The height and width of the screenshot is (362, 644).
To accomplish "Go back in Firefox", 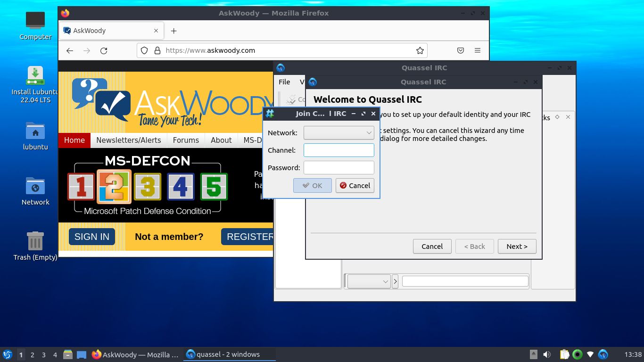I will pyautogui.click(x=70, y=50).
